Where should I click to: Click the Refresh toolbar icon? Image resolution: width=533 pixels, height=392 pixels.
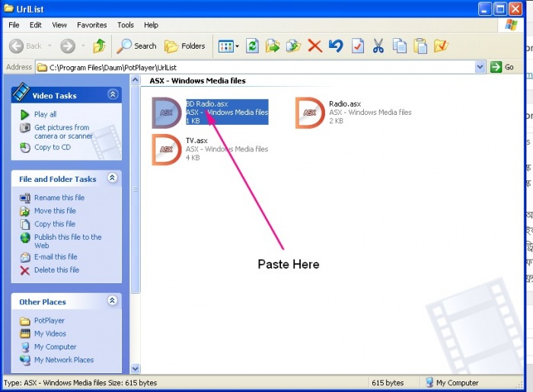pyautogui.click(x=252, y=46)
